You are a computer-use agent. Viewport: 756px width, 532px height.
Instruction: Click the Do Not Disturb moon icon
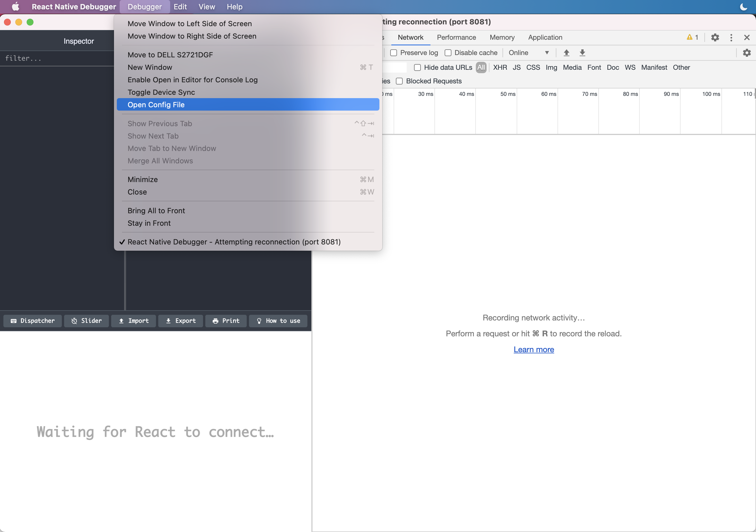coord(743,7)
